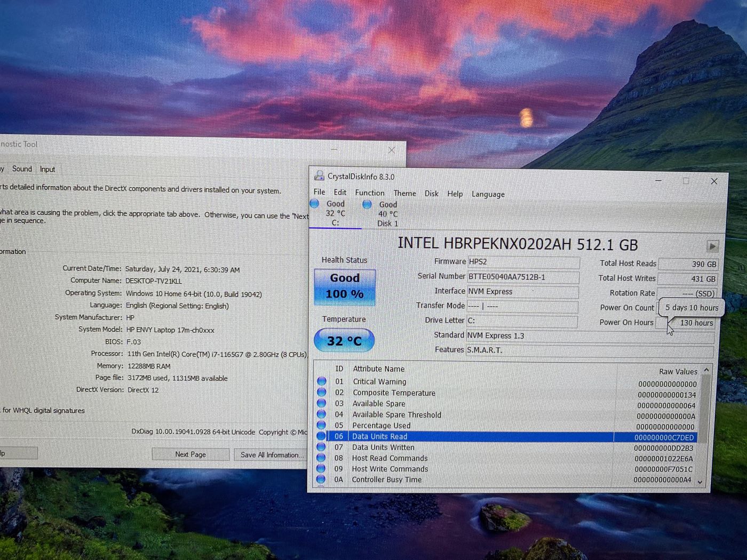This screenshot has width=747, height=560.
Task: Minimize the CrystalDiskInfo window
Action: (658, 180)
